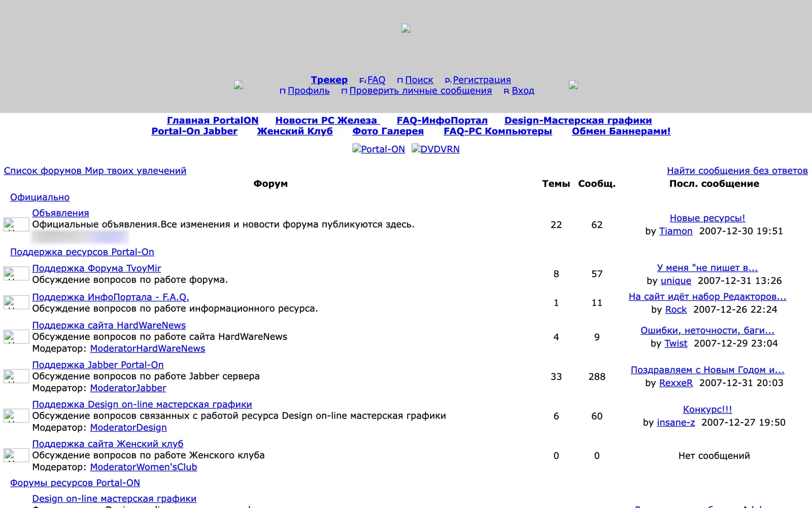Open last post Новые ресурсы!
Viewport: 812px width, 508px height.
707,218
